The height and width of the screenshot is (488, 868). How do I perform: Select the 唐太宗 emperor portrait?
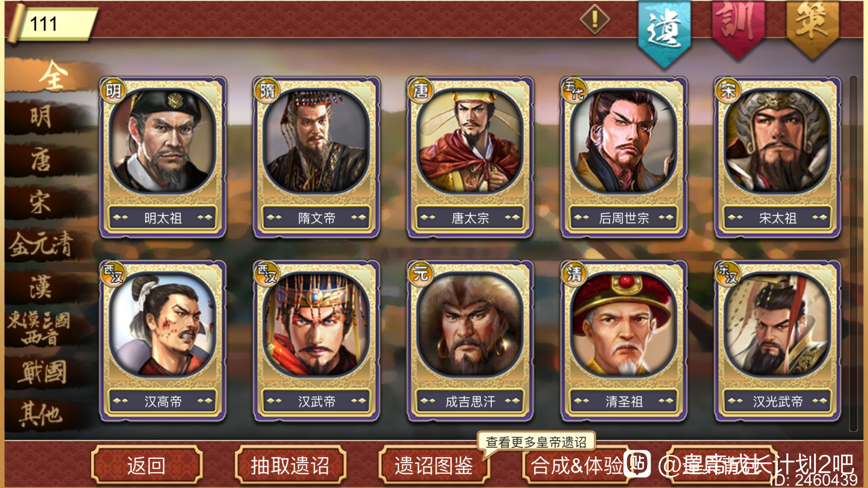pyautogui.click(x=470, y=140)
